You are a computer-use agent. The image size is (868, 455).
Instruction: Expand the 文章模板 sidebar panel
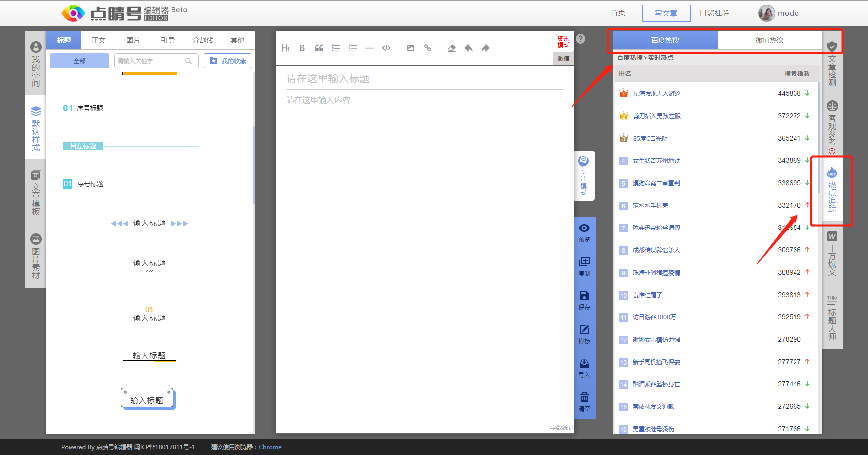[36, 193]
